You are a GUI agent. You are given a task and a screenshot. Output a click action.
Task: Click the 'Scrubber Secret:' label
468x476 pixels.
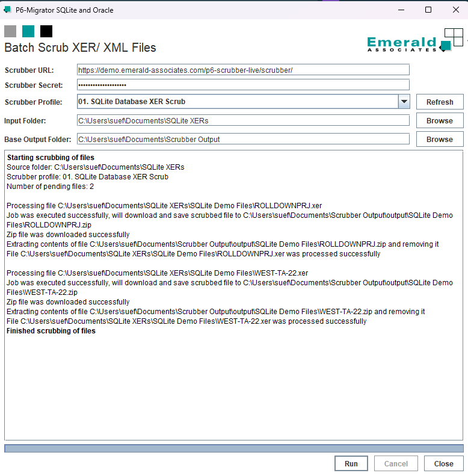[x=34, y=85]
